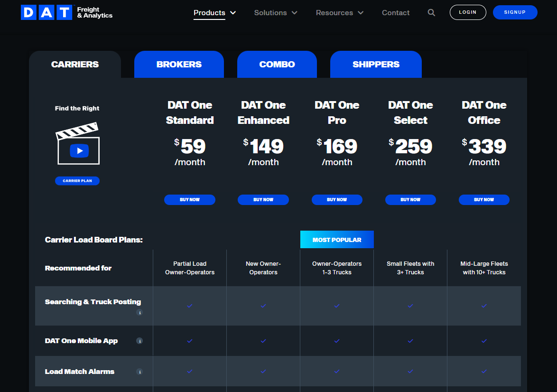Click 'DAT One Mobile App' row label

click(x=81, y=341)
